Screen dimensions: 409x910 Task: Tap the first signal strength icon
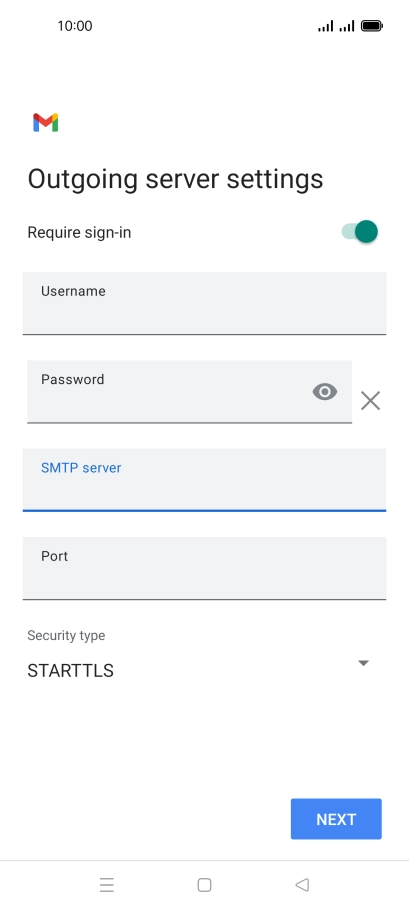pyautogui.click(x=325, y=26)
